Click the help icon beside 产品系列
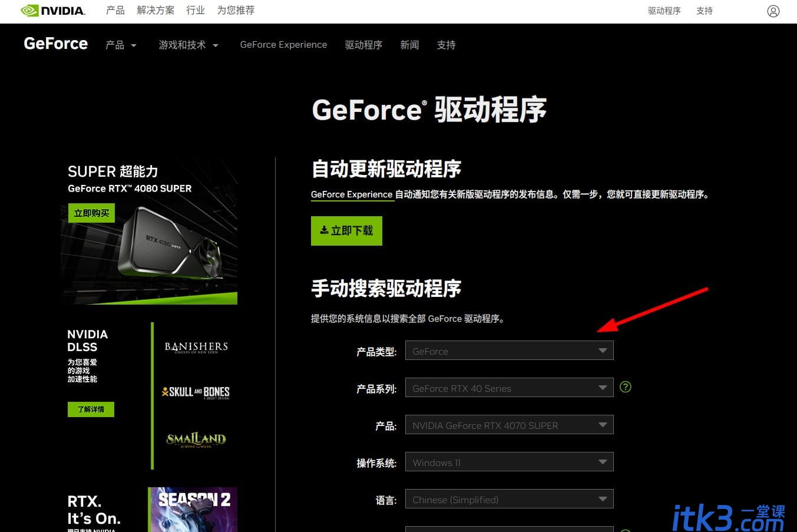The width and height of the screenshot is (797, 532). pyautogui.click(x=626, y=387)
